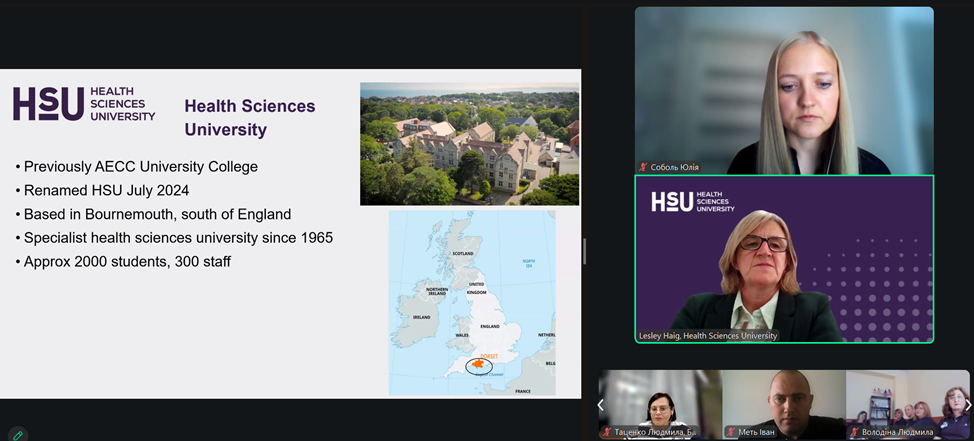Click 'SCOTLAND' label on the UK map
The height and width of the screenshot is (441, 974).
(463, 254)
